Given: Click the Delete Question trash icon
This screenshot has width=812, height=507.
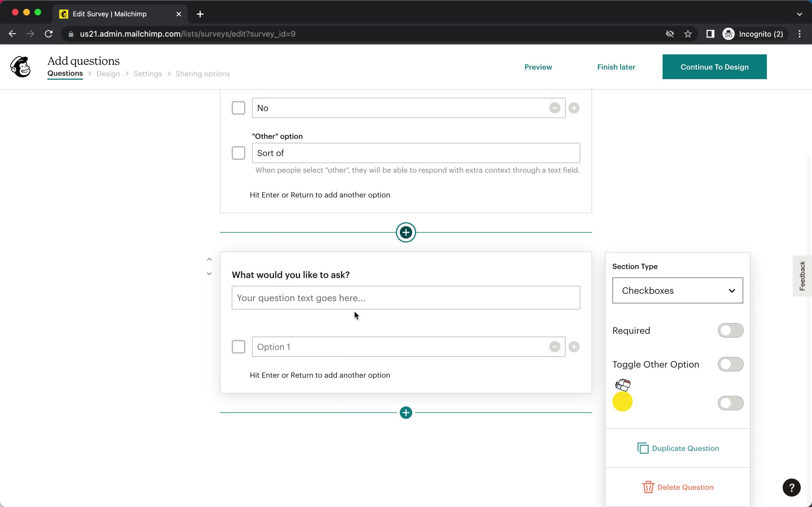Looking at the screenshot, I should (648, 487).
